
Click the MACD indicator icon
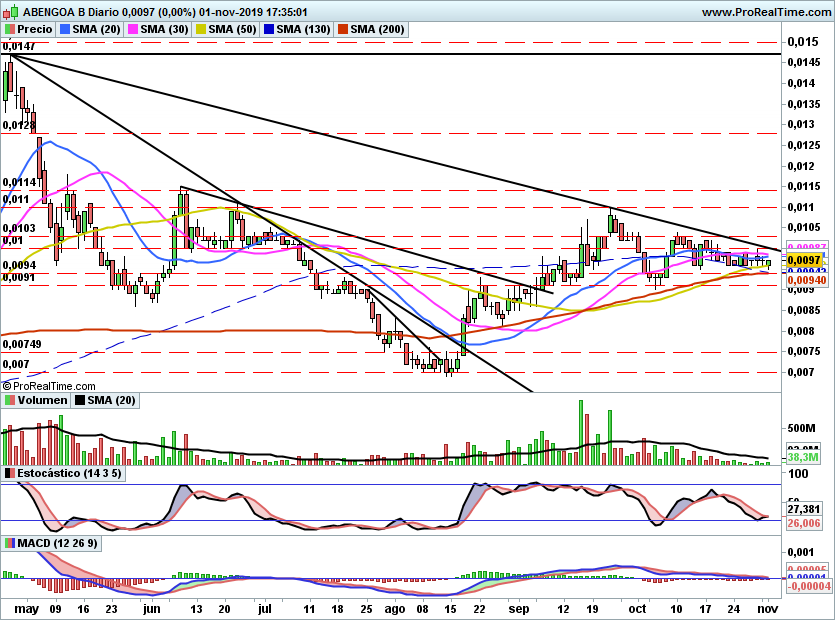pos(10,543)
